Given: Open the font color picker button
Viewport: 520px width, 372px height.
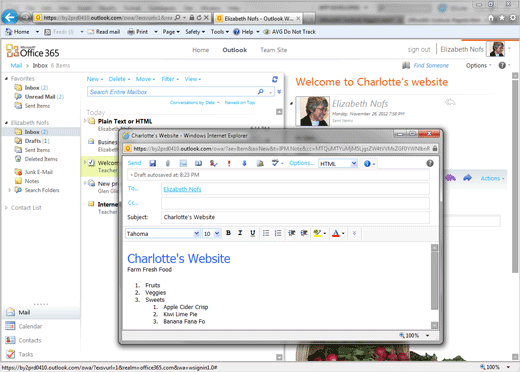Looking at the screenshot, I should pyautogui.click(x=338, y=233).
